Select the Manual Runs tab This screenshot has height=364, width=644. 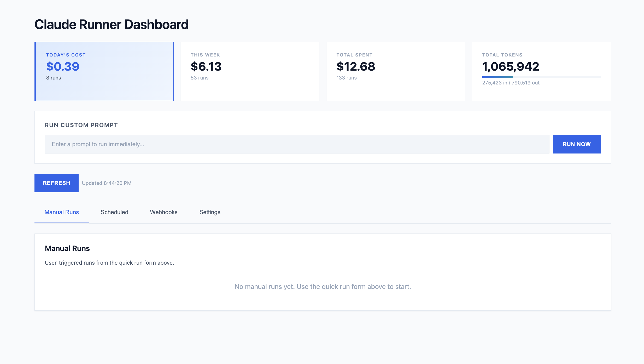click(61, 212)
